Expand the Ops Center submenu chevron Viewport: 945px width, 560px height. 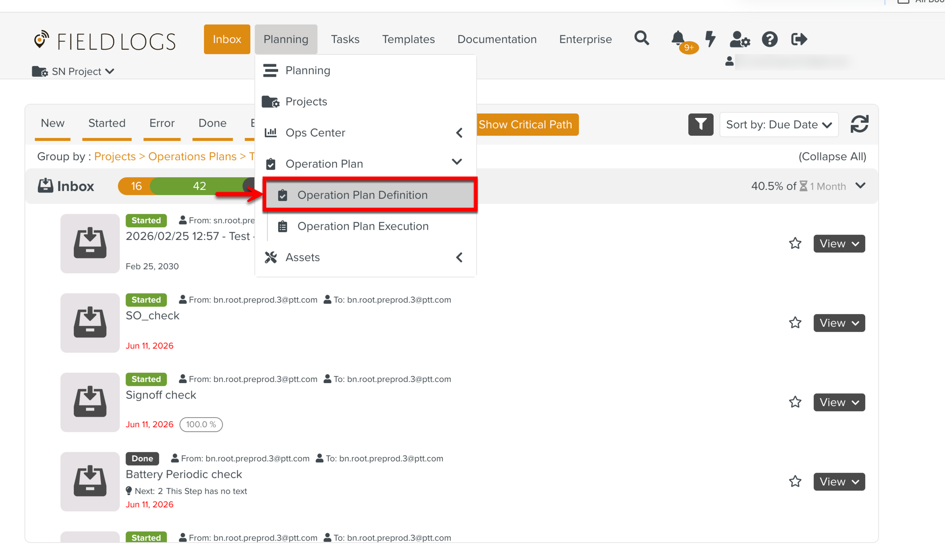[459, 133]
